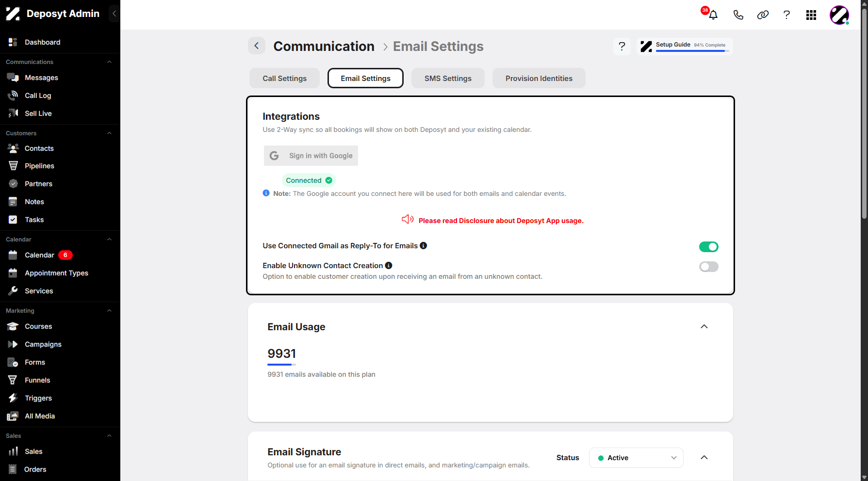This screenshot has height=481, width=868.
Task: Open Provision Identities tab
Action: [539, 78]
